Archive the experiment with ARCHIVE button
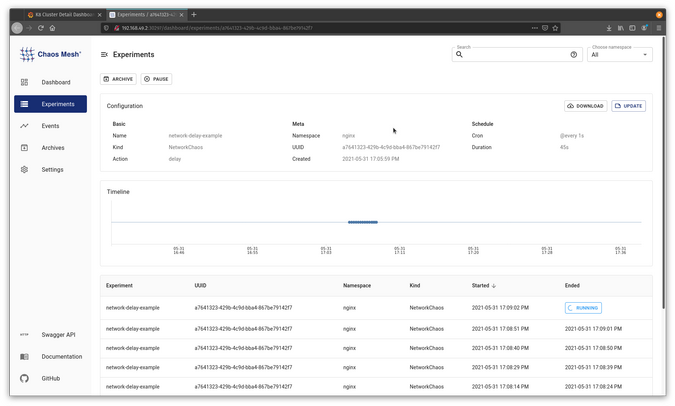This screenshot has width=675, height=406. tap(118, 79)
